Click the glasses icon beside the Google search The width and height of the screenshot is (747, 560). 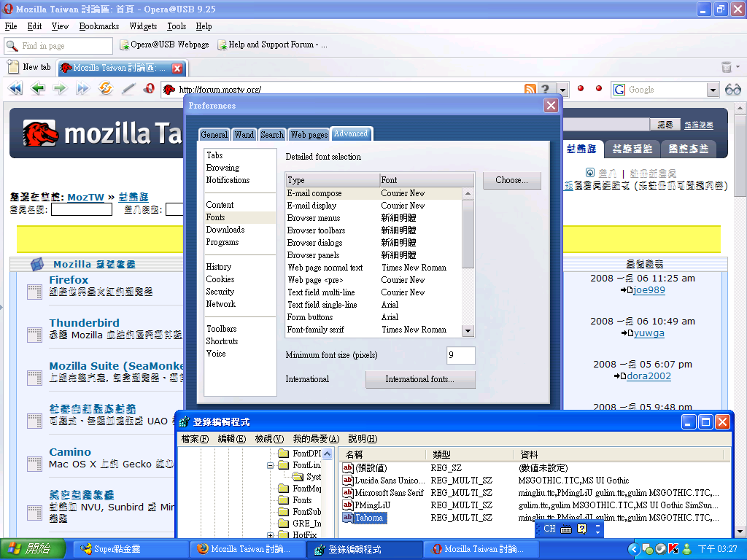(732, 90)
